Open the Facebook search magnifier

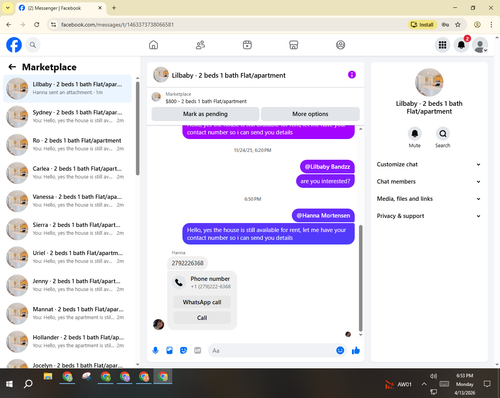tap(33, 45)
